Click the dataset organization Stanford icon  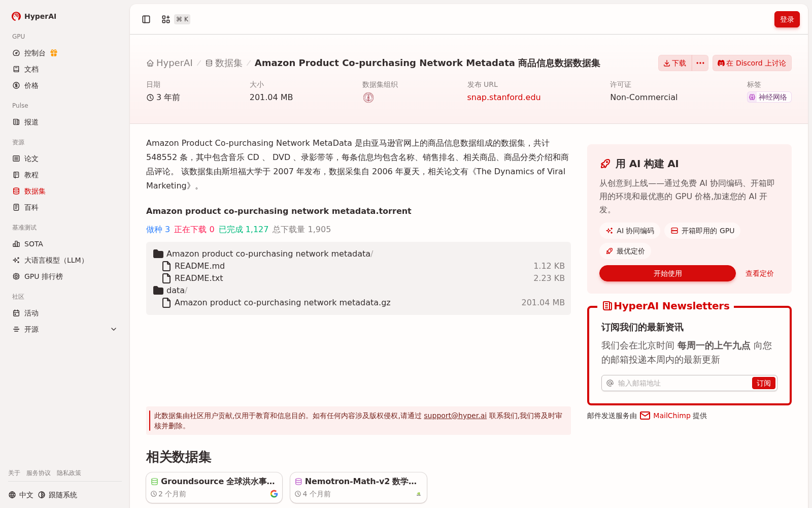pyautogui.click(x=368, y=98)
